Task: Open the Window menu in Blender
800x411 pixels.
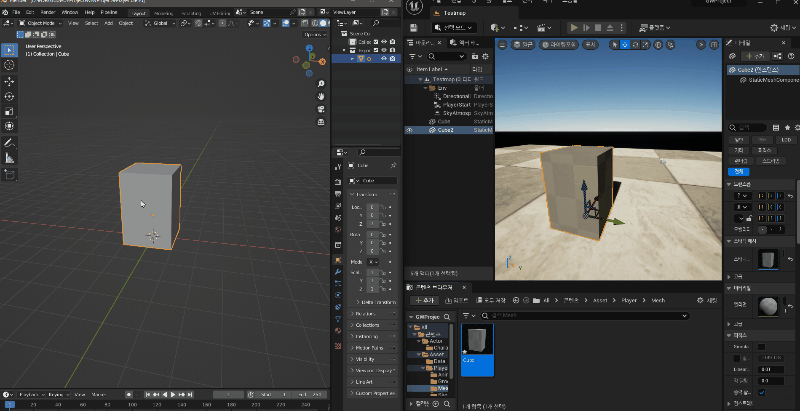Action: point(70,12)
